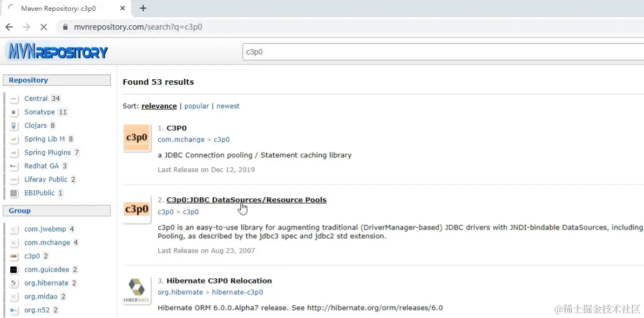
Task: Click the Hibernate logo thumbnail
Action: tap(137, 290)
